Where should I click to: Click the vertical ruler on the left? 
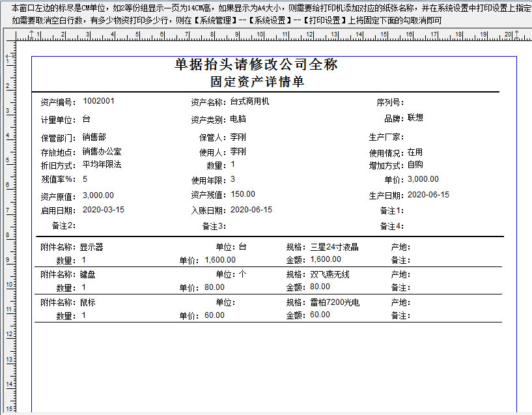click(x=8, y=228)
